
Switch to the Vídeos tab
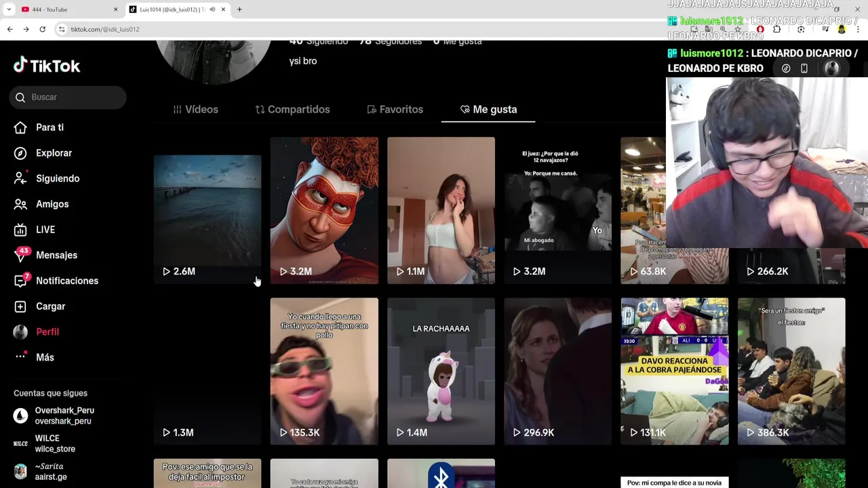coord(195,109)
